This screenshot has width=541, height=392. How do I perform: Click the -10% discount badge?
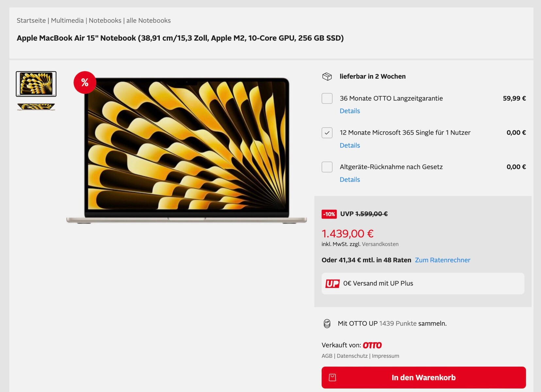tap(329, 214)
